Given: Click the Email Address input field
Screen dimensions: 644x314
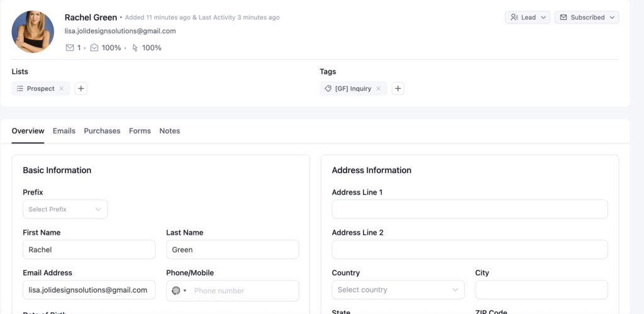Looking at the screenshot, I should [89, 289].
